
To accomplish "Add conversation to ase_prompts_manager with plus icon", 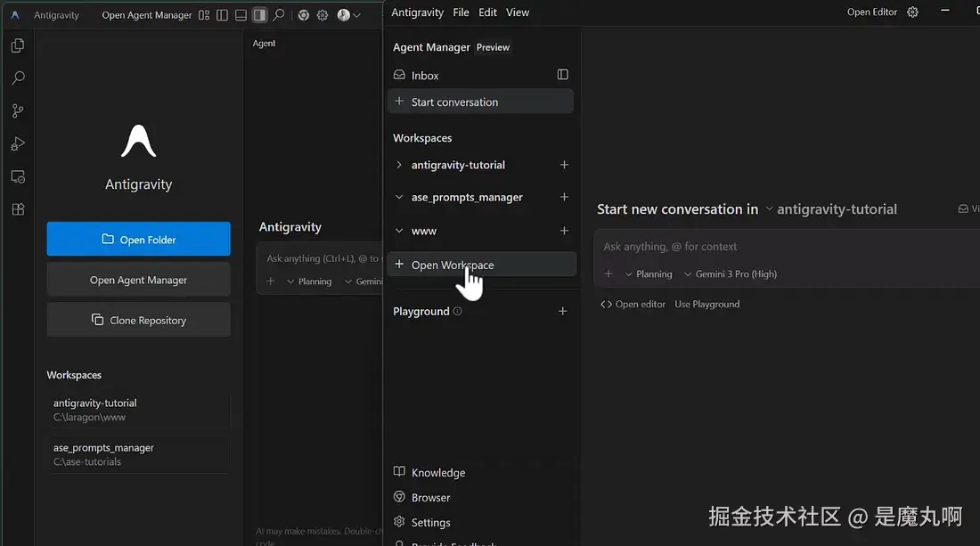I will tap(564, 197).
